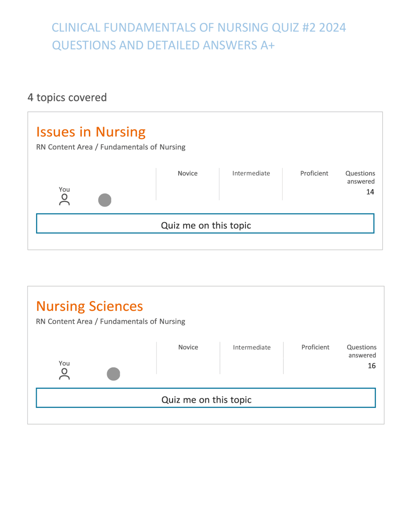
Task: Click the Proficient level marker in Nursing Sciences
Action: [x=315, y=347]
